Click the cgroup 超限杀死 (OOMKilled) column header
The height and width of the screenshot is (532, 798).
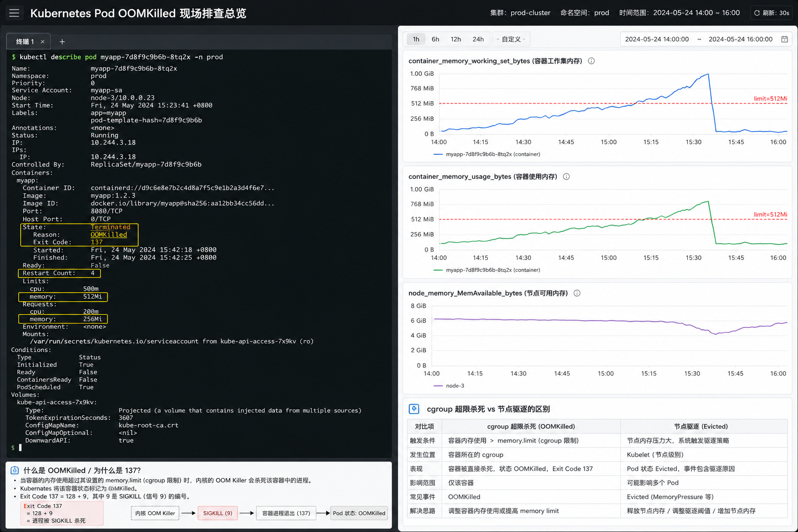pos(531,427)
